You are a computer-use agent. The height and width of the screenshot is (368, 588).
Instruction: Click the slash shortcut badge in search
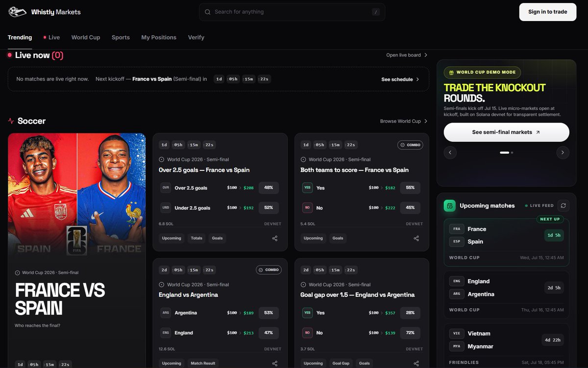pos(376,12)
